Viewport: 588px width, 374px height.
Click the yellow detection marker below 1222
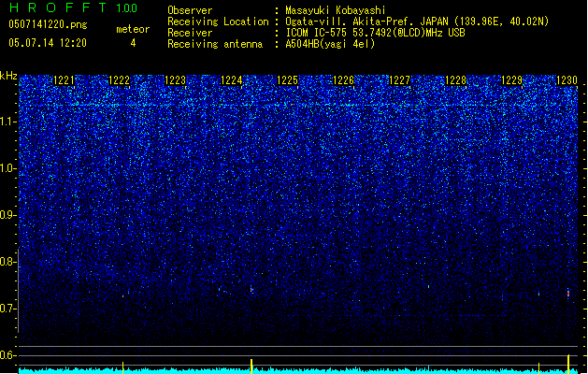click(x=122, y=367)
